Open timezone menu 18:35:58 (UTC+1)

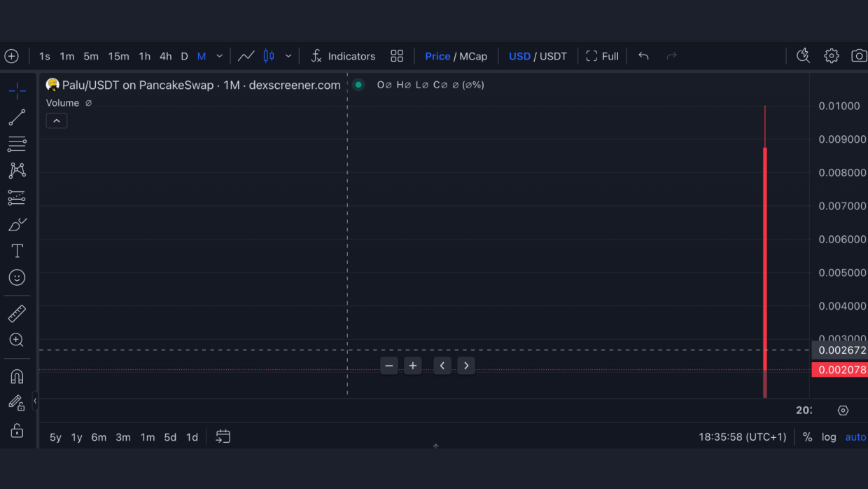point(743,437)
